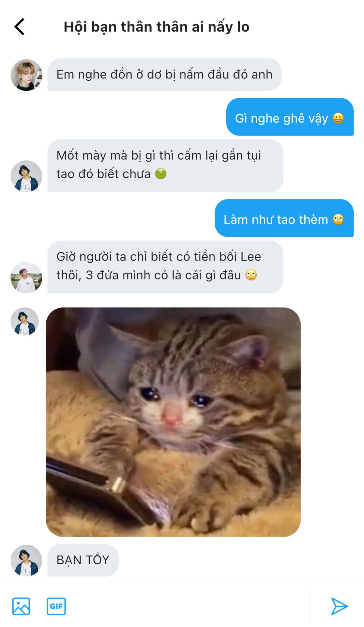This screenshot has height=627, width=364.
Task: Tap avatar beside "Mốt mày mà bị gì" message
Action: tap(26, 176)
